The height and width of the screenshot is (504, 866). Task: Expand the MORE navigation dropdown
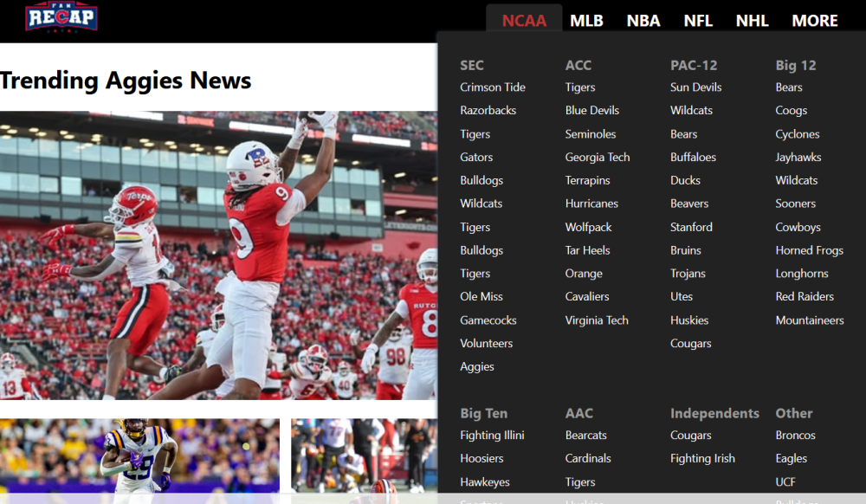tap(814, 21)
